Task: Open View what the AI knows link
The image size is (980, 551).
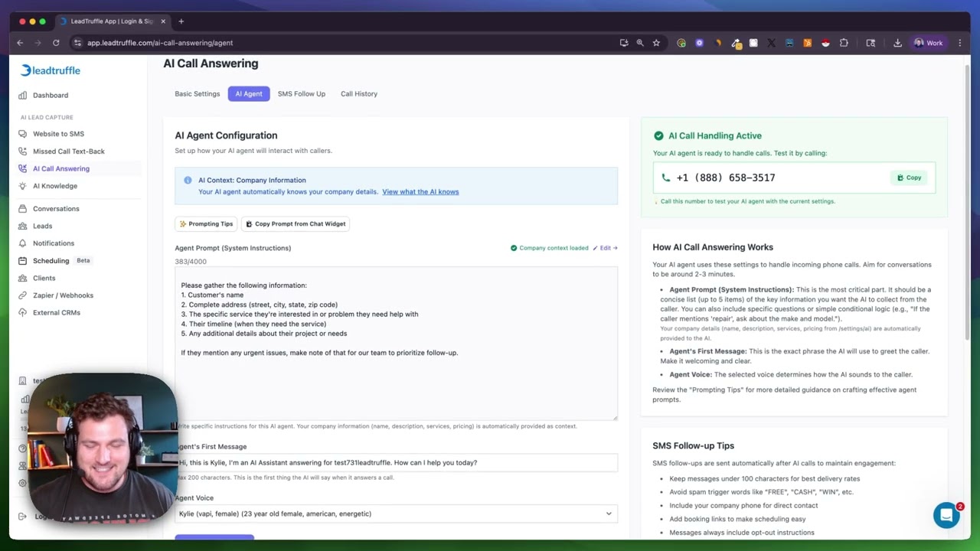Action: click(x=420, y=192)
